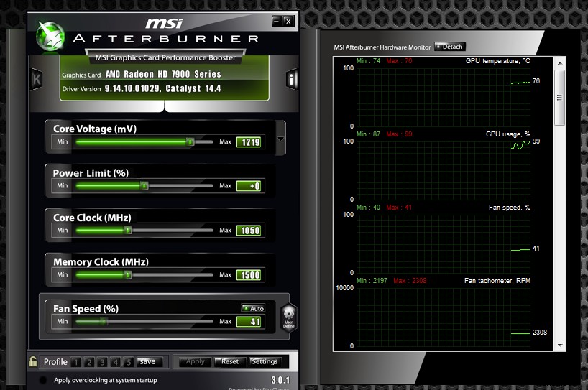This screenshot has width=588, height=390.
Task: Click the Core Clock slider handle
Action: click(x=128, y=231)
